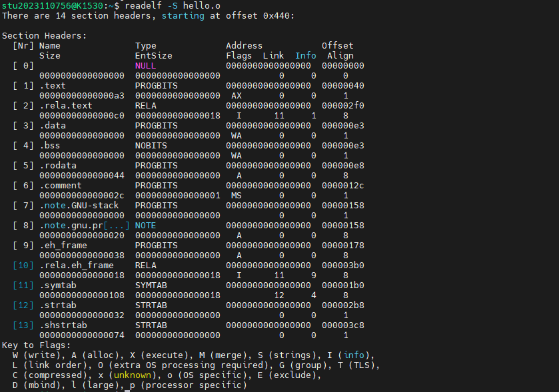Viewport: 559px width, 392px height.
Task: Click the '.rela.text' section name
Action: [x=65, y=105]
